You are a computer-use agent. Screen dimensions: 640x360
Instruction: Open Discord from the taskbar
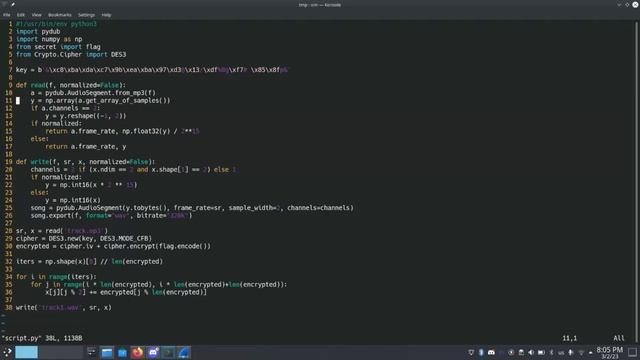153,352
